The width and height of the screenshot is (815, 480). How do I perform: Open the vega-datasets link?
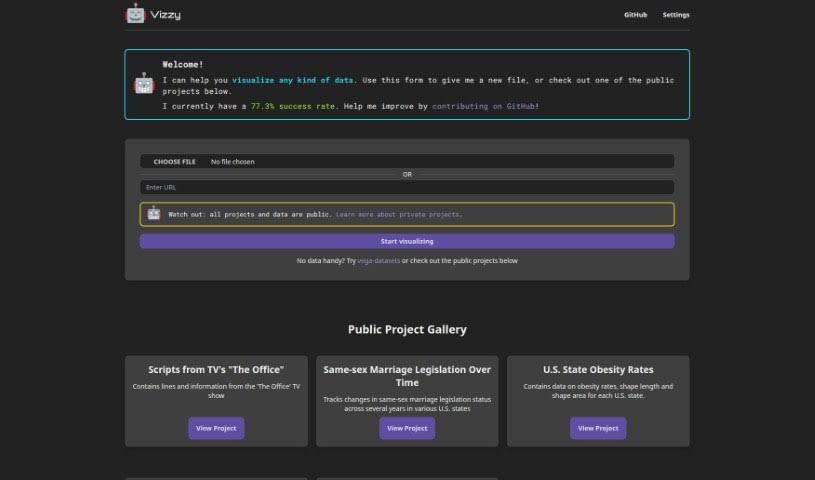[x=378, y=261]
